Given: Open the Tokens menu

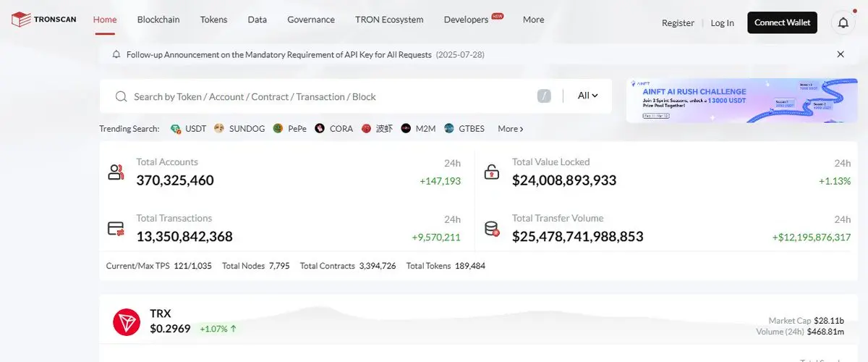Looking at the screenshot, I should (213, 20).
